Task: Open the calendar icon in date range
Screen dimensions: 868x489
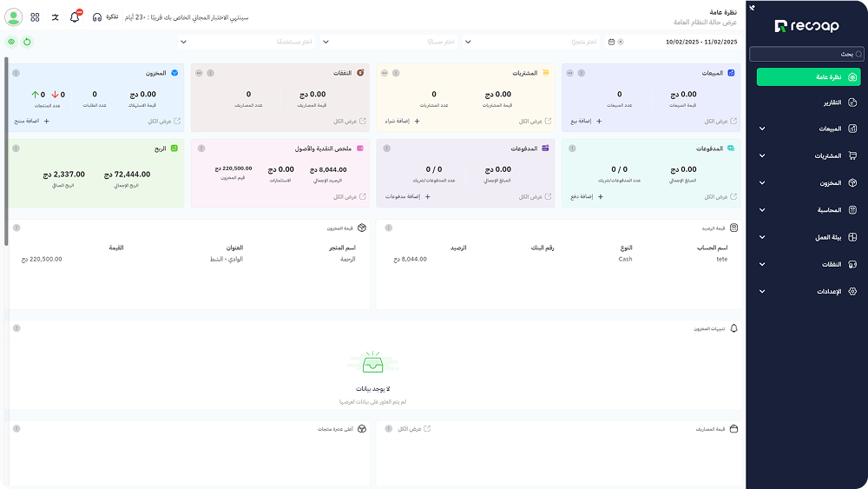Action: (611, 42)
